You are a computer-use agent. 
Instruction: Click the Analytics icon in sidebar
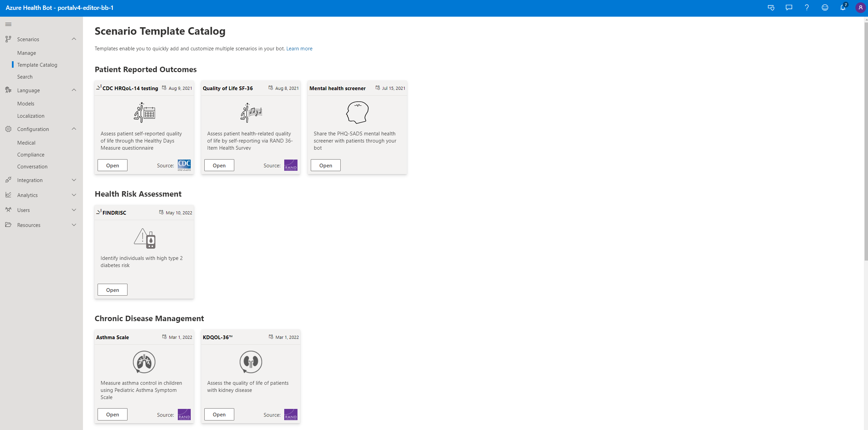click(x=8, y=195)
